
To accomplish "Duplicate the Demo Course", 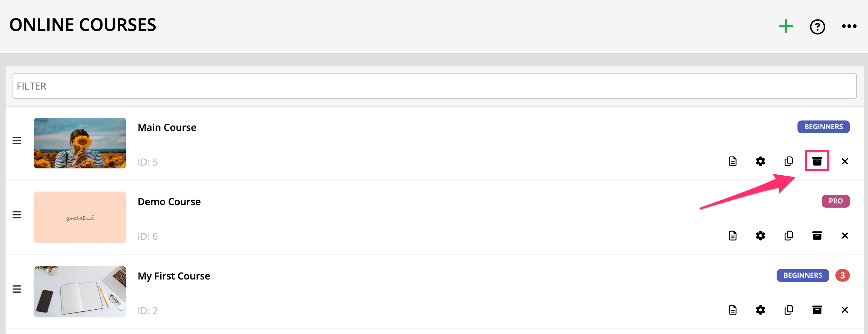I will tap(789, 236).
